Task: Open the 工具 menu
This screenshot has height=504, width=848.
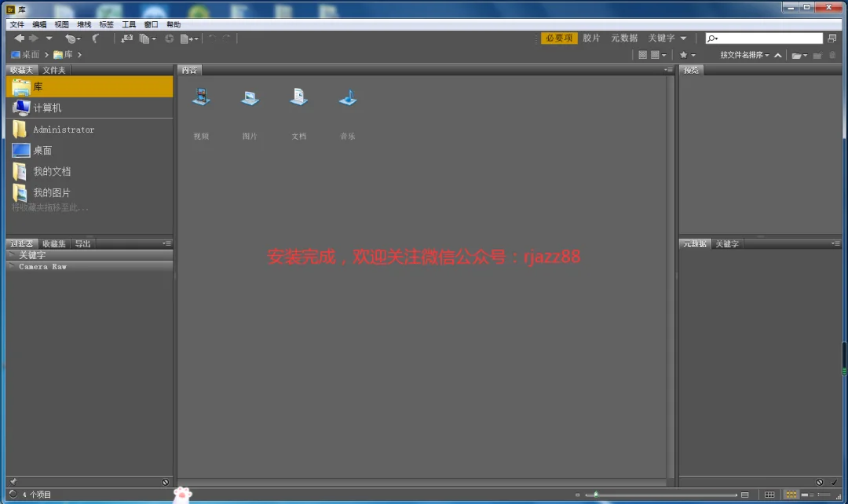Action: point(129,24)
